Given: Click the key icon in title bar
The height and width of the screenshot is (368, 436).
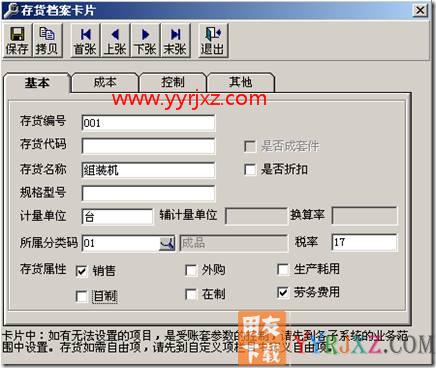Looking at the screenshot, I should pyautogui.click(x=10, y=10).
